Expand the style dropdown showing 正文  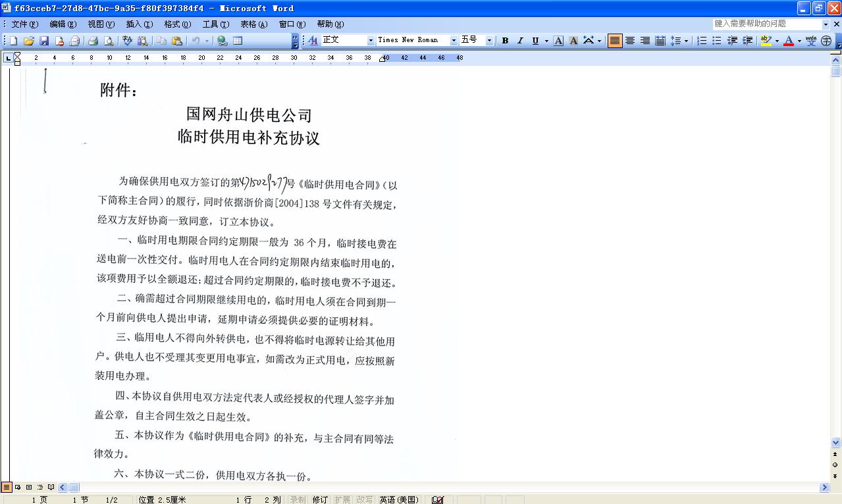[371, 41]
